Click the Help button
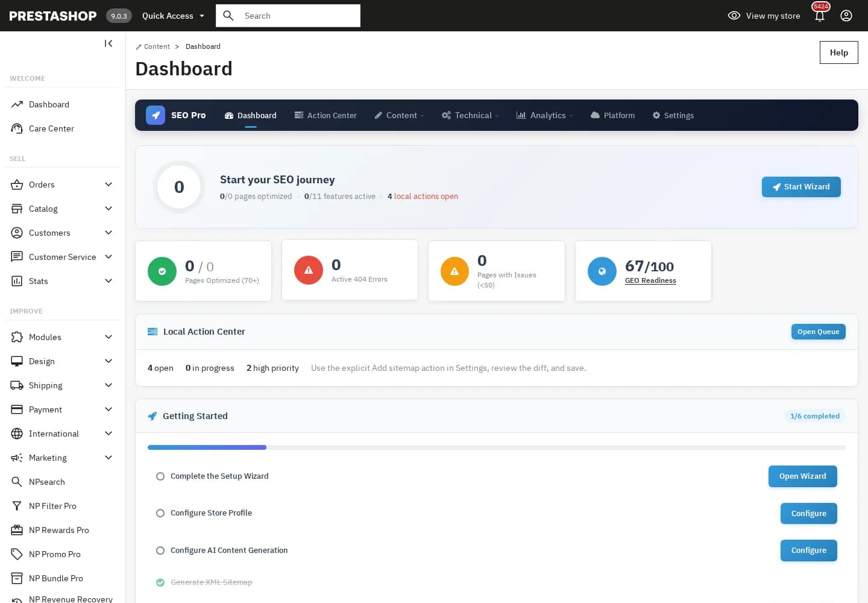This screenshot has width=868, height=603. pyautogui.click(x=839, y=52)
